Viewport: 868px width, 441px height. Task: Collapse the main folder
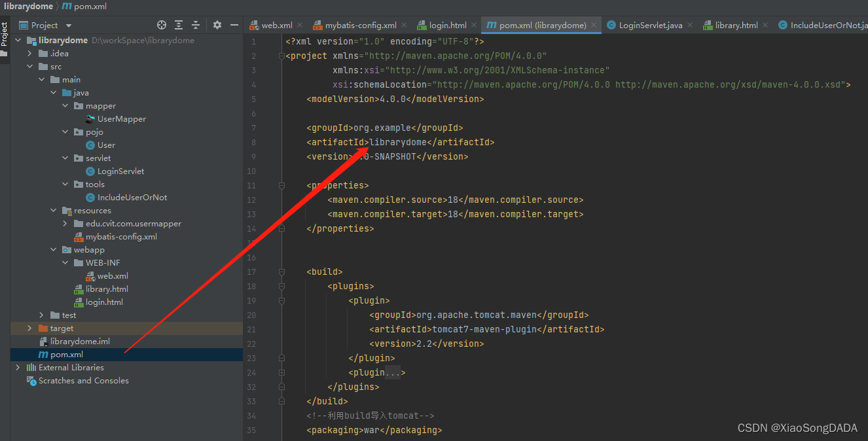(x=42, y=80)
